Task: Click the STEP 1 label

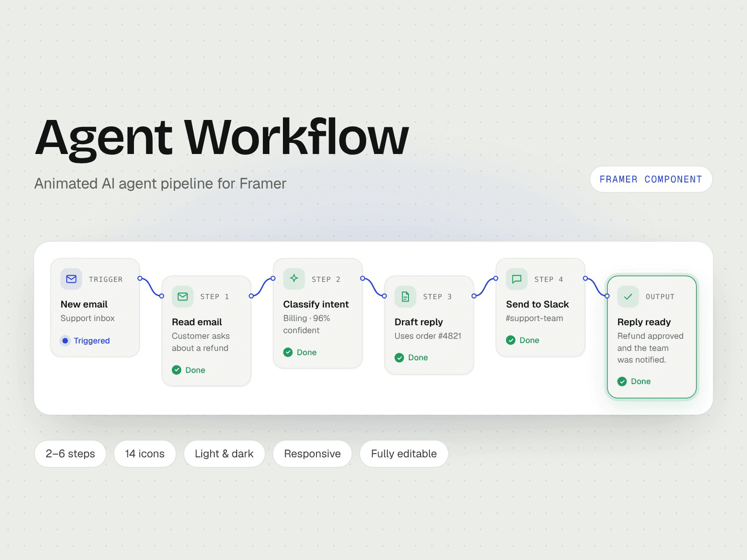Action: point(215,297)
